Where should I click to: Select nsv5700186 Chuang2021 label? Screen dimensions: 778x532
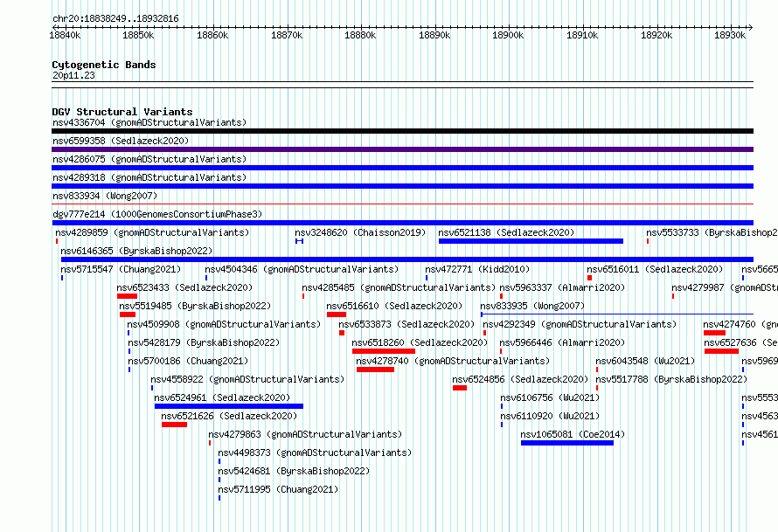(188, 361)
